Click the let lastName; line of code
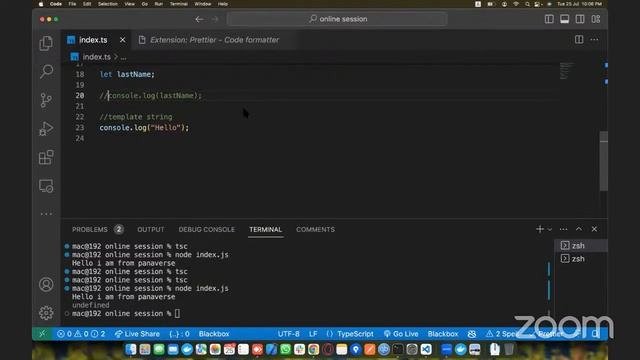Image resolution: width=640 pixels, height=360 pixels. tap(127, 74)
